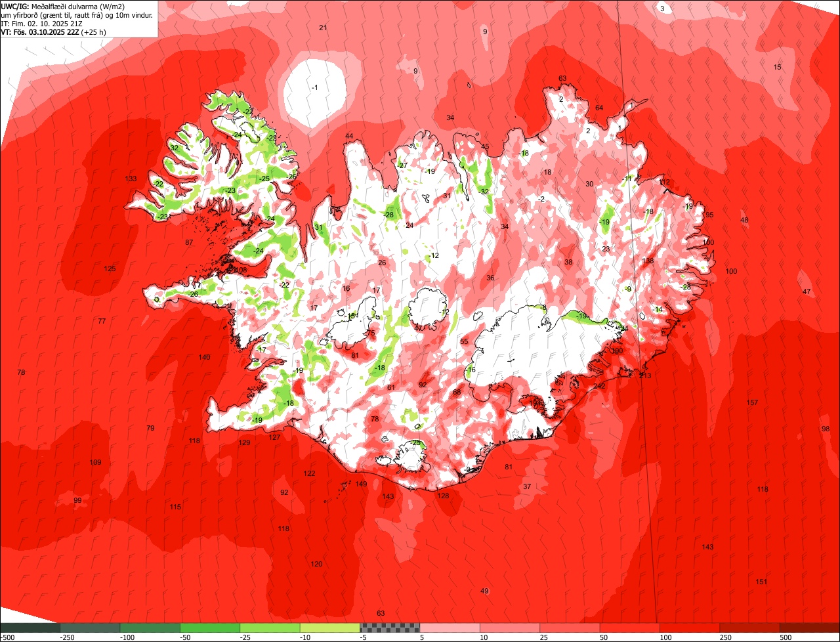Click the map value '242' on the southeast coast
The image size is (840, 642).
(x=600, y=386)
